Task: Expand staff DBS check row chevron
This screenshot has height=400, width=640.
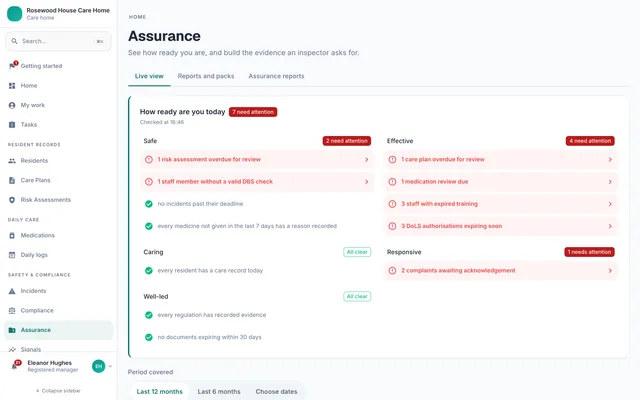Action: coord(367,182)
